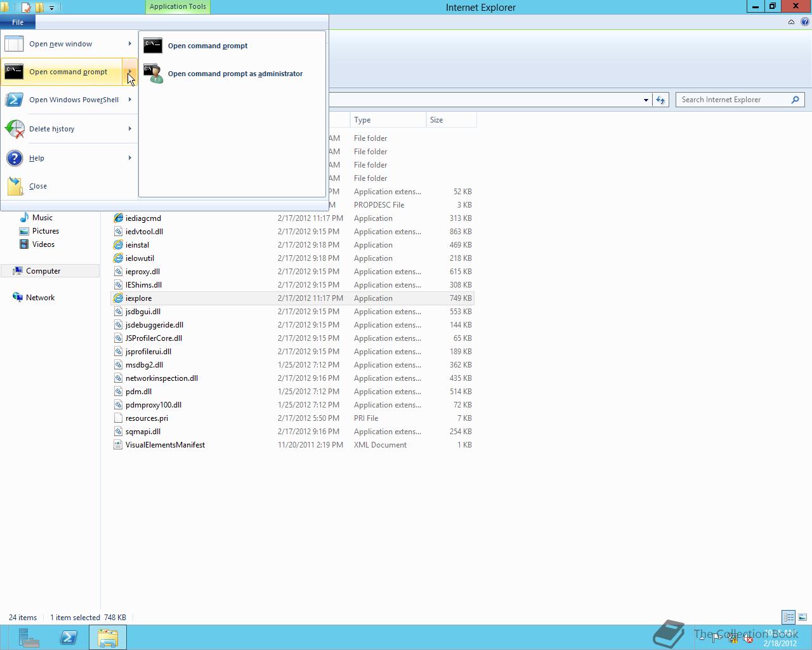Select Pictures in the navigation pane
This screenshot has height=650, width=812.
pyautogui.click(x=46, y=231)
